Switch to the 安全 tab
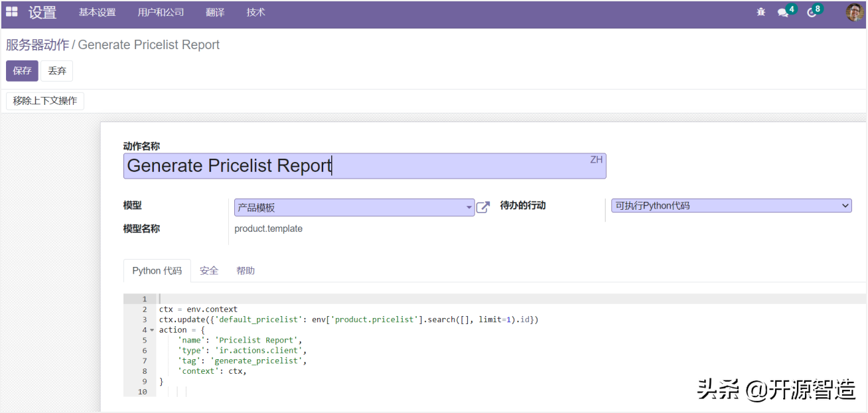The image size is (868, 413). 209,271
